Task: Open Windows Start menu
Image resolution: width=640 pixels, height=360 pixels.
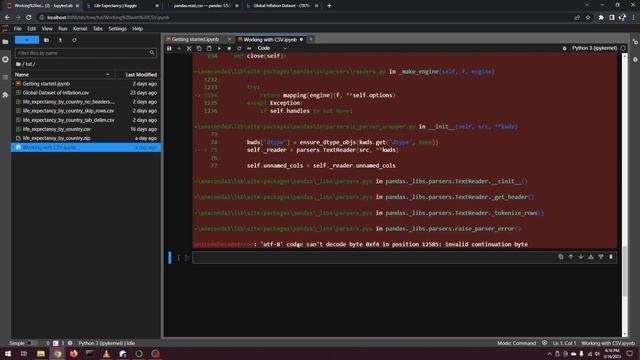Action: pyautogui.click(x=7, y=353)
